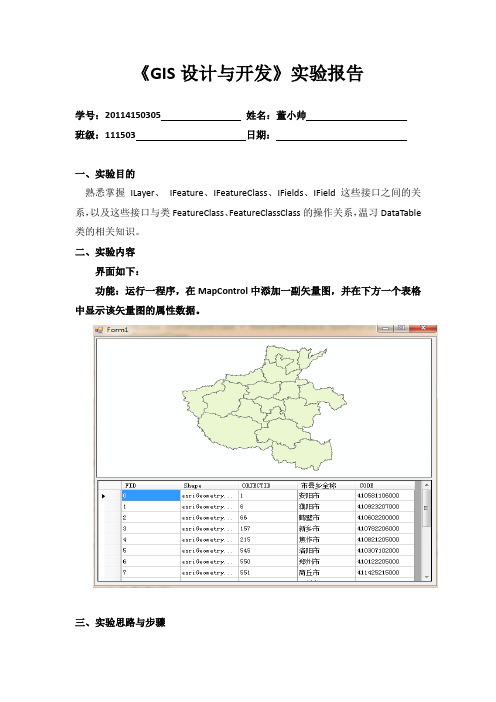This screenshot has width=496, height=702.
Task: Click the FID cell with value 6
Action: tap(151, 561)
